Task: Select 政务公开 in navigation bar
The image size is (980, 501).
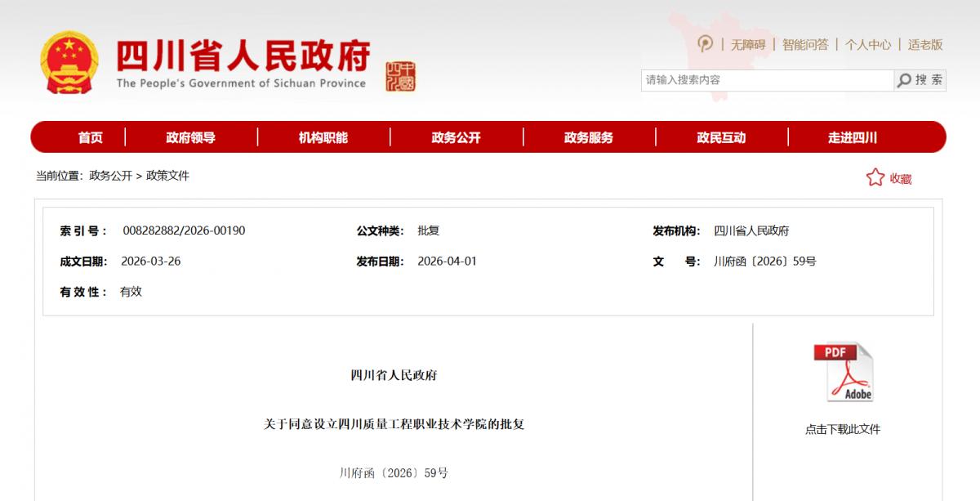Action: tap(456, 137)
